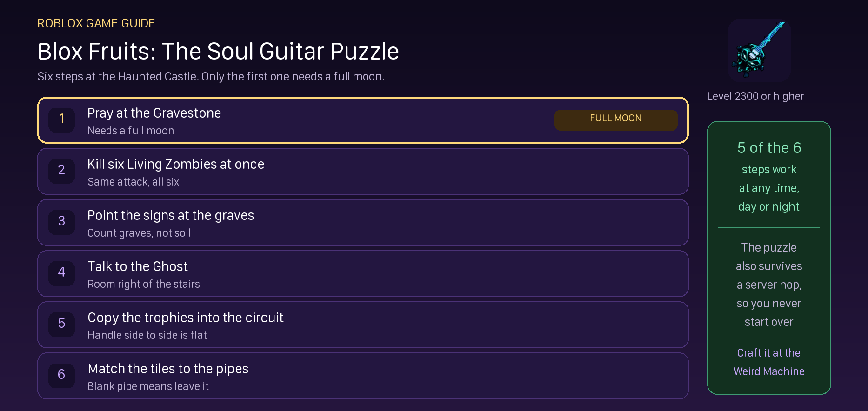Viewport: 868px width, 411px height.
Task: Click the ROBLOX GAME GUIDE label
Action: 96,23
